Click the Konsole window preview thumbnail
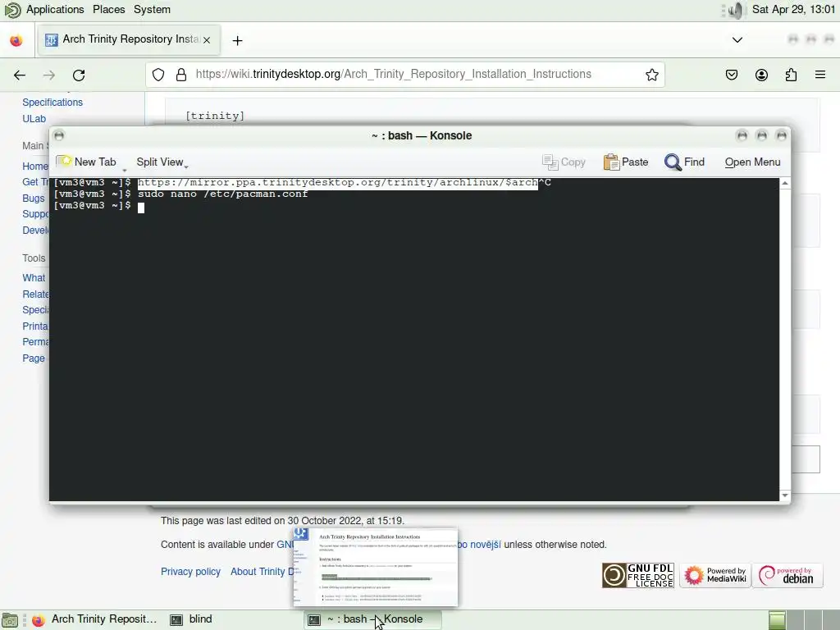This screenshot has height=630, width=840. coord(376,568)
